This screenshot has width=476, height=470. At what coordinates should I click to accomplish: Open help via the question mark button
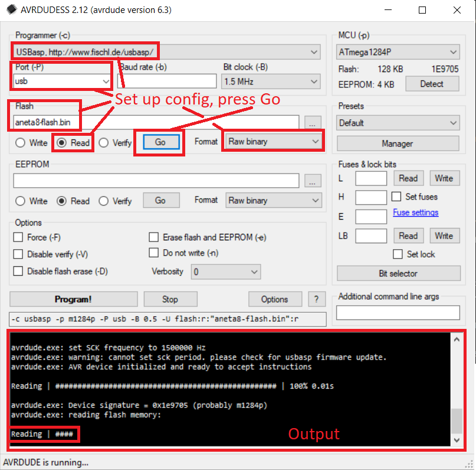pyautogui.click(x=317, y=299)
